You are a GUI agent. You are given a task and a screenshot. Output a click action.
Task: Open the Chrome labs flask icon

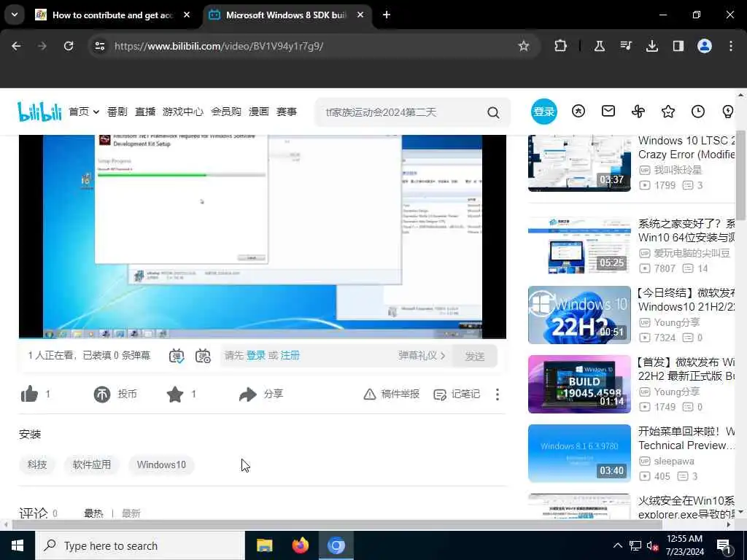(x=600, y=46)
